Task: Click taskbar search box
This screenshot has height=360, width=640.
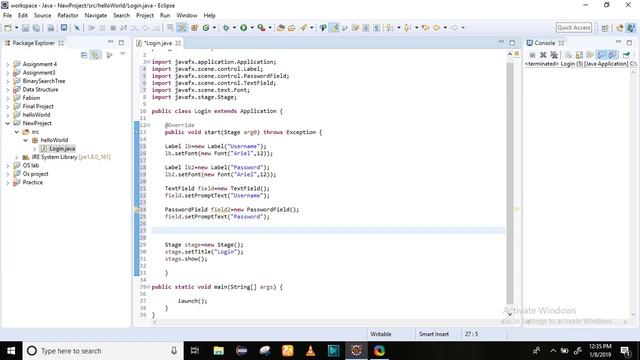Action: point(103,351)
